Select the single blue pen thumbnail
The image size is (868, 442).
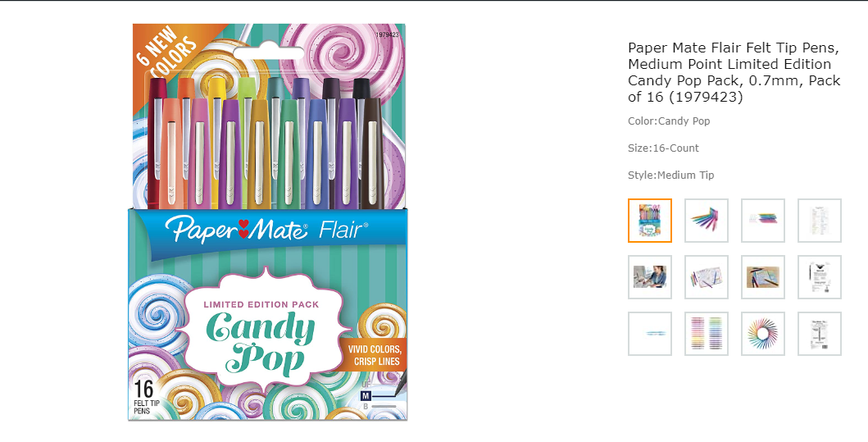(650, 334)
